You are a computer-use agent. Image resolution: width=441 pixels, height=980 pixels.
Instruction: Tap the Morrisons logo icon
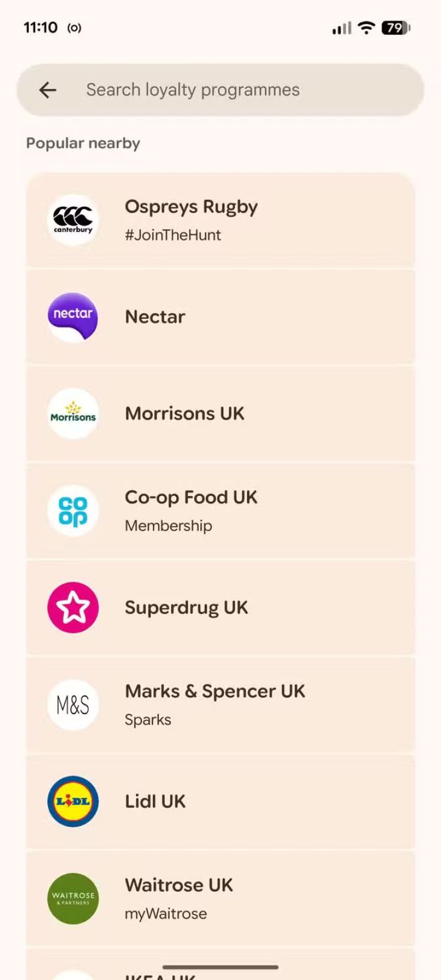(x=73, y=414)
